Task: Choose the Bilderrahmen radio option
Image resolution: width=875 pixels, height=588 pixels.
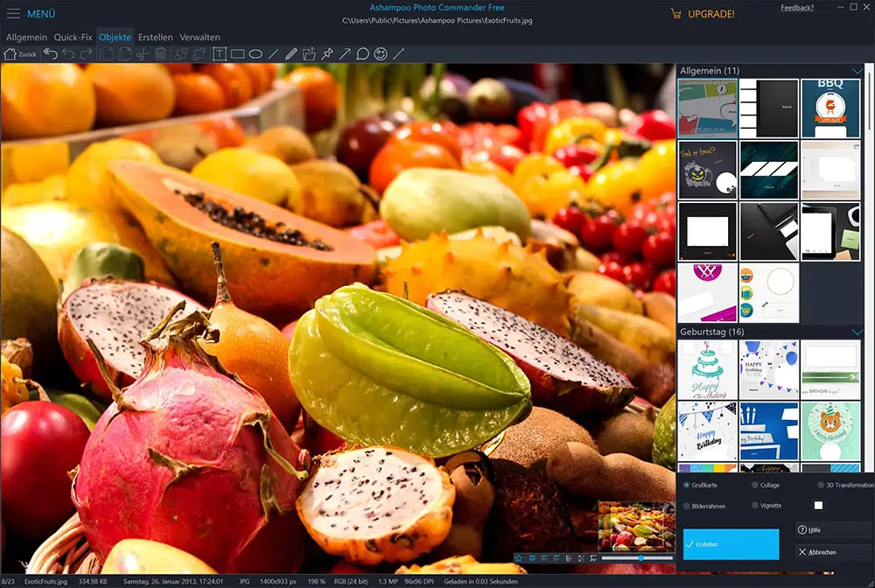Action: coord(686,506)
